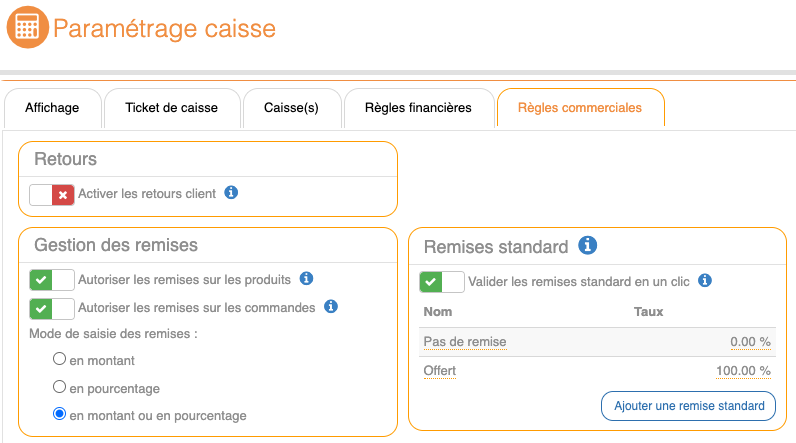Click info icon next to retours client
Image resolution: width=796 pixels, height=443 pixels.
click(231, 193)
